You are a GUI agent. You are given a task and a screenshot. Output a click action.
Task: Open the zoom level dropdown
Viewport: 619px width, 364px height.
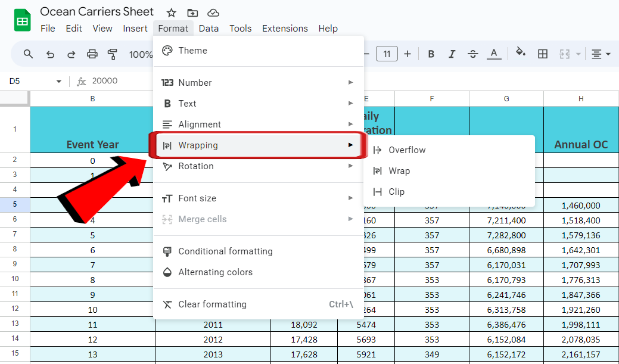141,54
